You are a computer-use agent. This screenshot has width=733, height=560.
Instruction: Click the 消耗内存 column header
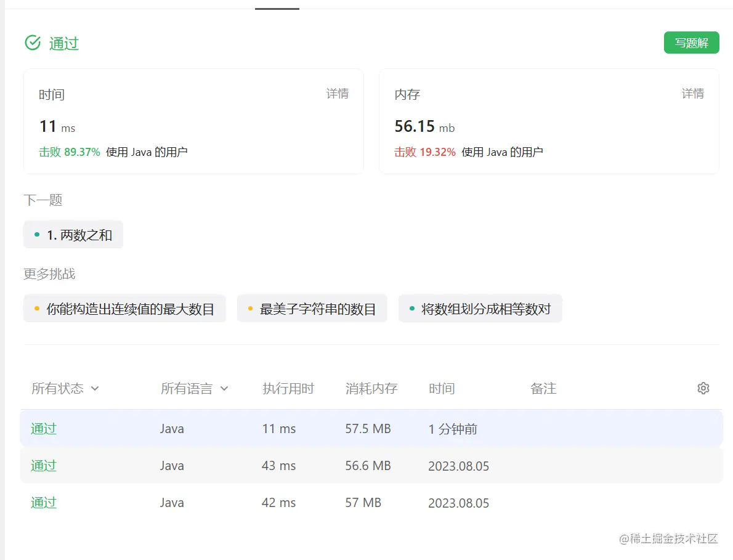coord(371,389)
